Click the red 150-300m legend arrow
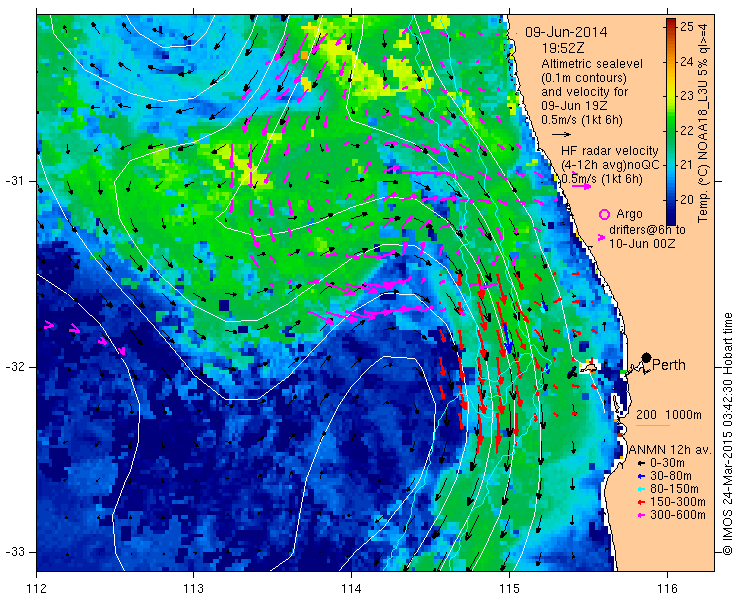Screen dimensions: 740x600 point(641,503)
